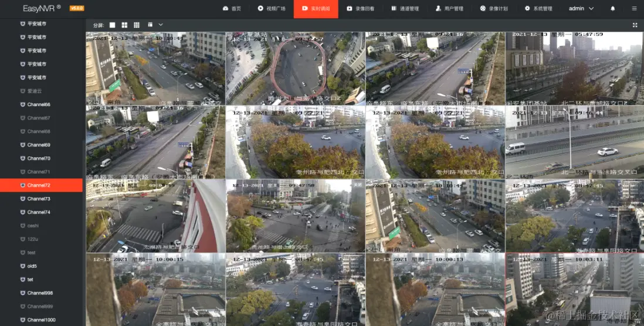Click camera icon beside Channel70
Viewport: 644px width, 326px height.
point(23,158)
